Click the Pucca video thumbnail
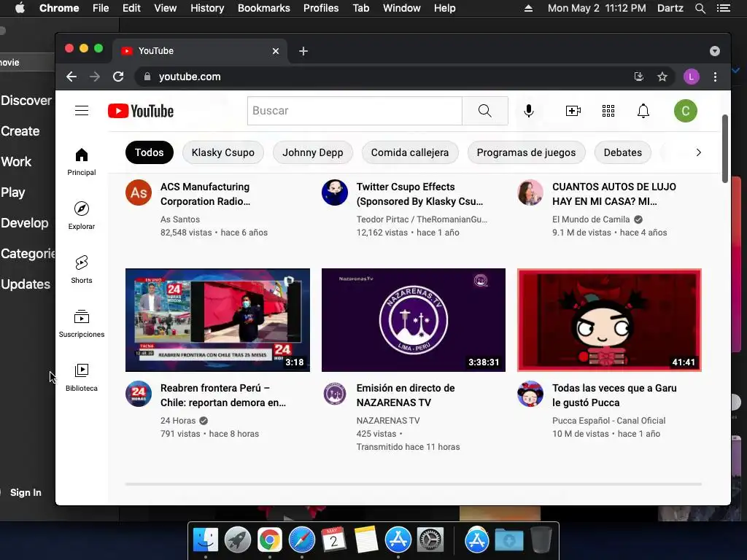 coord(609,320)
